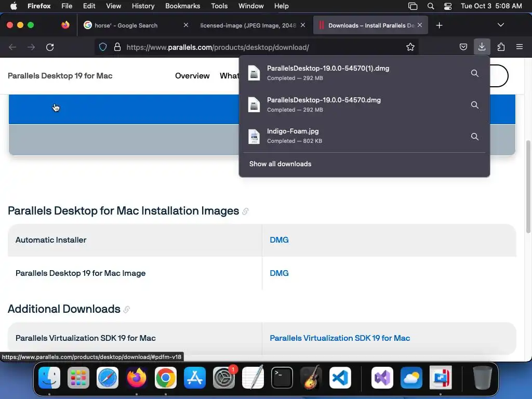Open the Edit menu
This screenshot has width=532, height=399.
pos(89,6)
